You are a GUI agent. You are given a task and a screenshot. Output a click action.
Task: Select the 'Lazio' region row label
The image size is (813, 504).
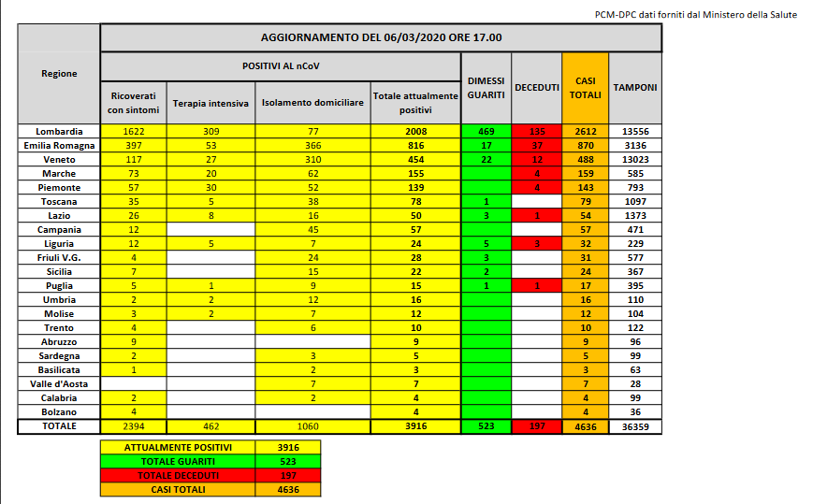[x=59, y=215]
